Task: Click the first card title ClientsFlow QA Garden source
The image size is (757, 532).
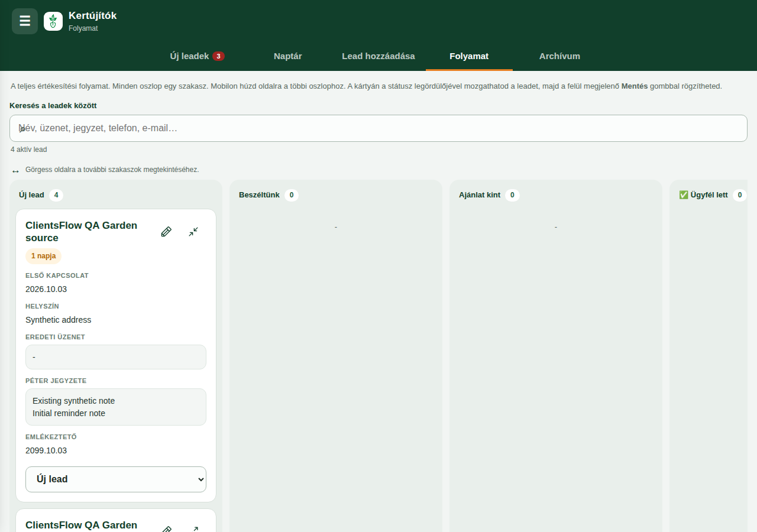Action: pos(82,232)
